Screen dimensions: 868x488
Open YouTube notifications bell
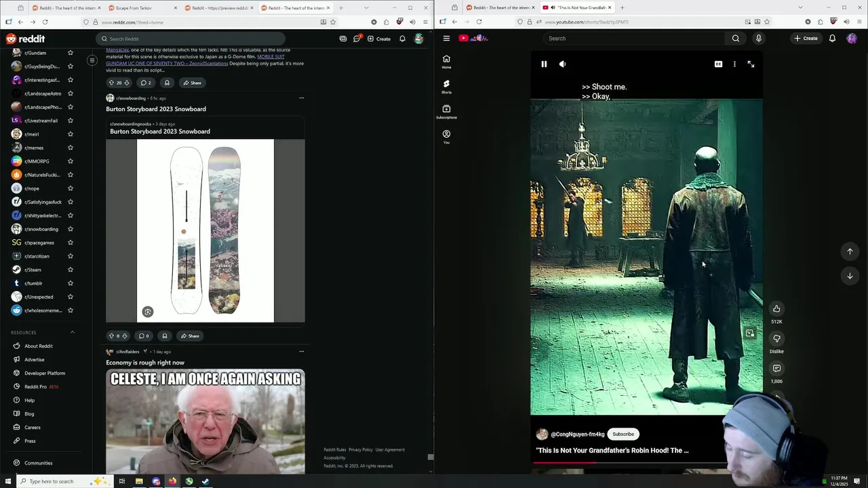832,39
